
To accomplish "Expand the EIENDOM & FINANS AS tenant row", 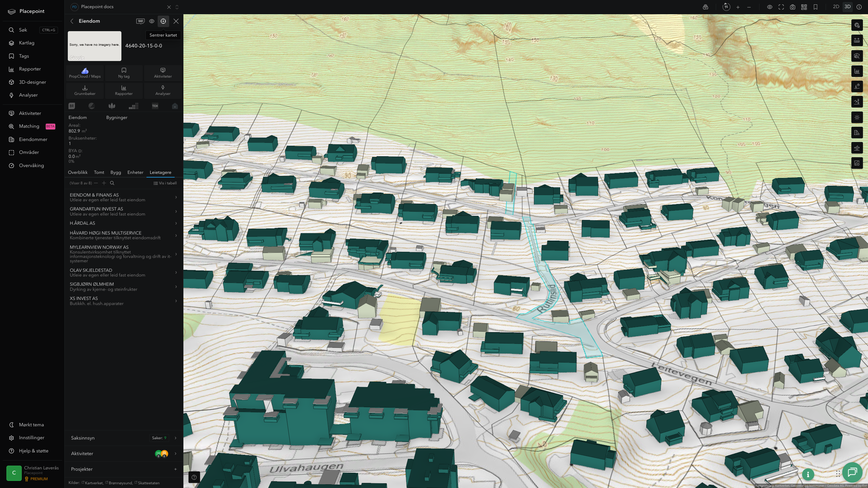I will 124,197.
